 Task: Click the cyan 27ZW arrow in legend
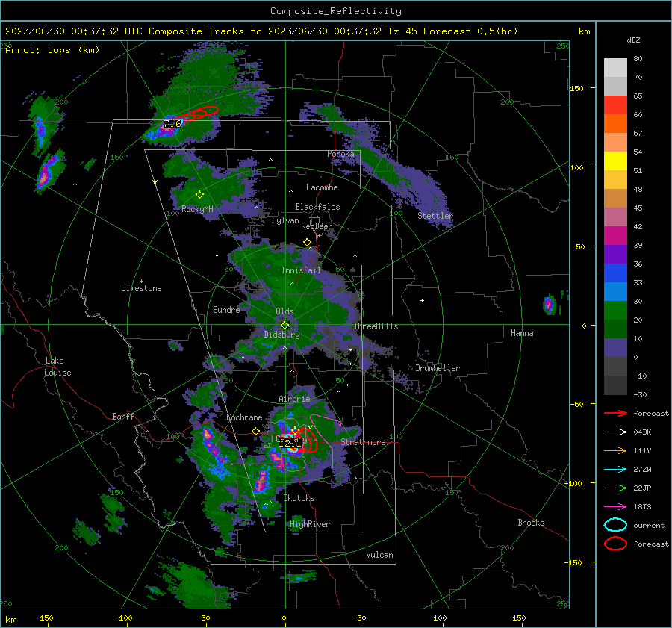point(615,470)
